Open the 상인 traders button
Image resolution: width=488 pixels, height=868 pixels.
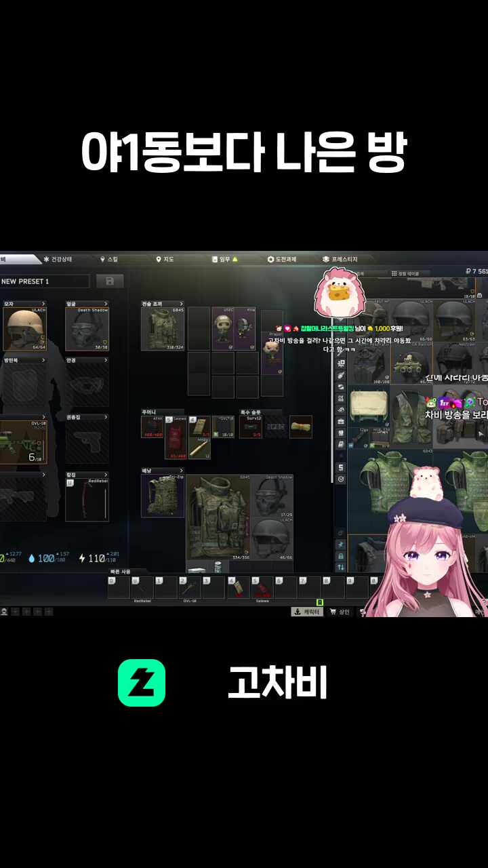pos(339,612)
